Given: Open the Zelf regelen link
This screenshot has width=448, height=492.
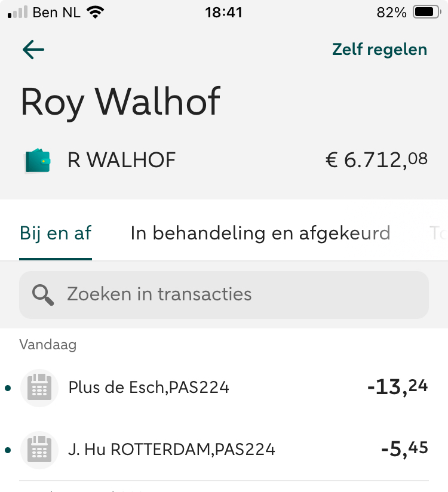Looking at the screenshot, I should [x=379, y=50].
